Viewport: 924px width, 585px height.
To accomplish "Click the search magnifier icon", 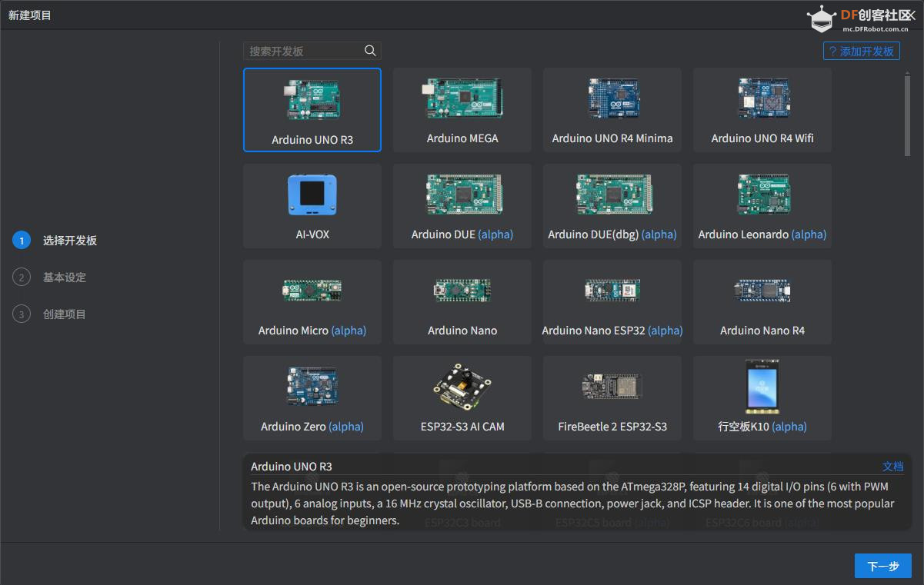I will tap(370, 51).
